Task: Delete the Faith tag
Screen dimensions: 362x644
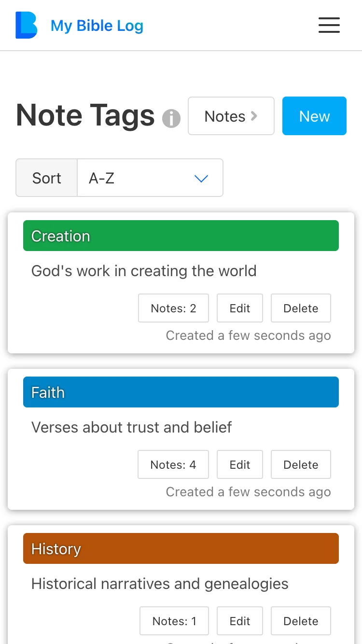Action: pos(301,464)
